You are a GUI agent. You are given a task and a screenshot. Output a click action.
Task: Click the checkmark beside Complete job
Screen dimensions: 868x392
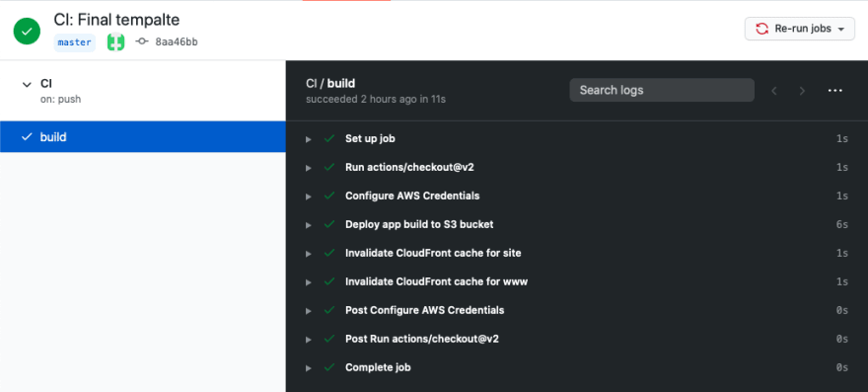point(329,367)
